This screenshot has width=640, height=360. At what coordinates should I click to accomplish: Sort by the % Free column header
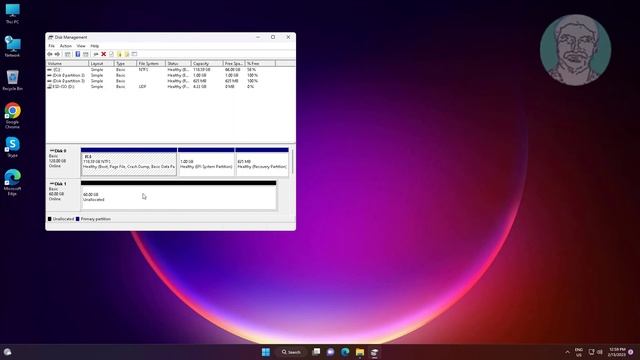tap(260, 64)
